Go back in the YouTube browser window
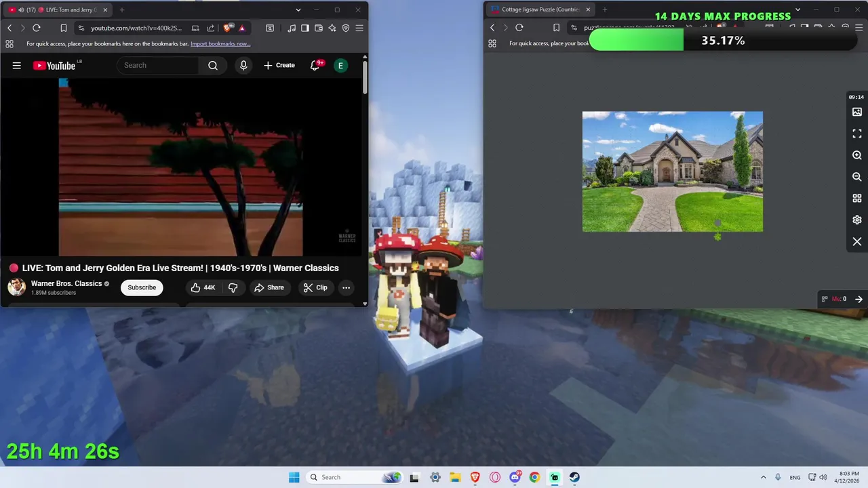 coord(9,28)
